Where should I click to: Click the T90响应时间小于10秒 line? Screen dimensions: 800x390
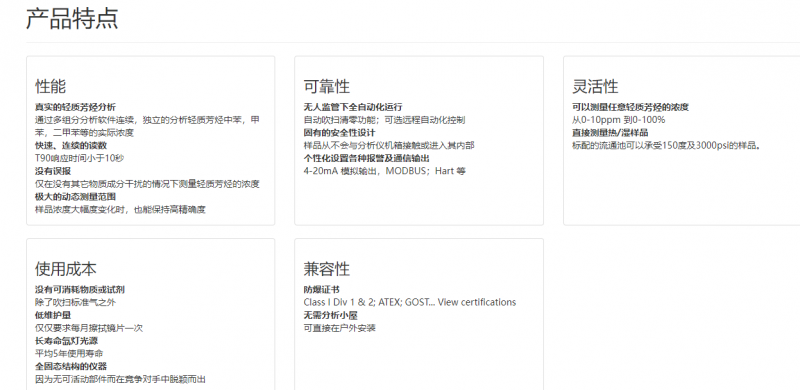pos(79,158)
